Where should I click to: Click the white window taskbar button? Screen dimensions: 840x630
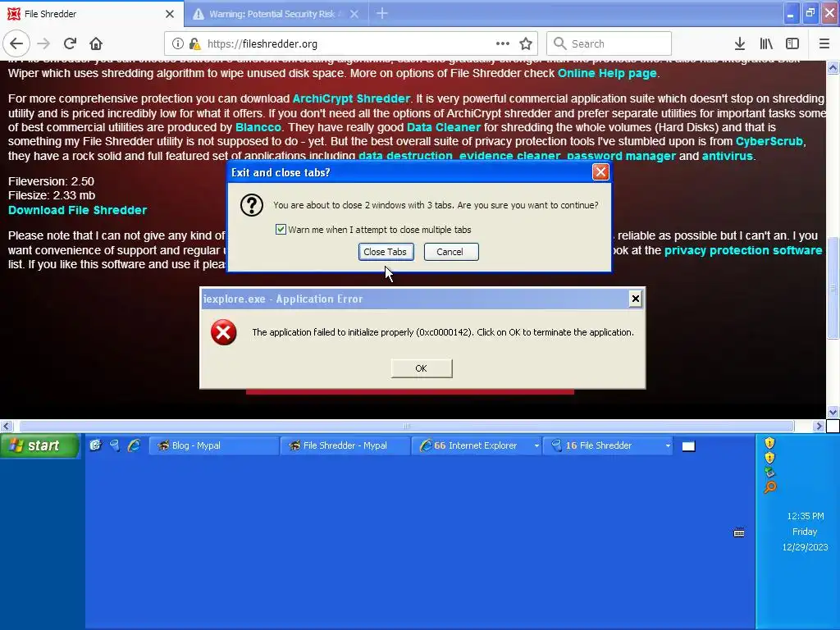[x=688, y=446]
